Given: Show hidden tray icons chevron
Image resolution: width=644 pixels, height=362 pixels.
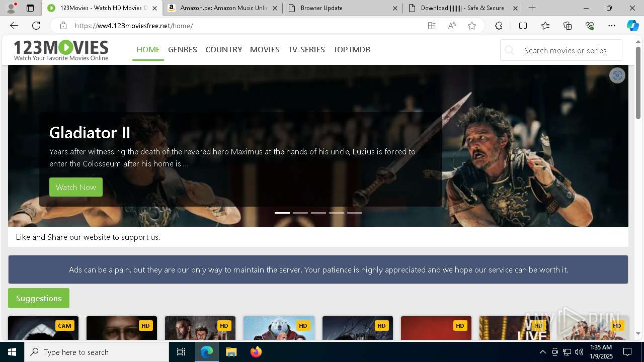Looking at the screenshot, I should coord(542,352).
